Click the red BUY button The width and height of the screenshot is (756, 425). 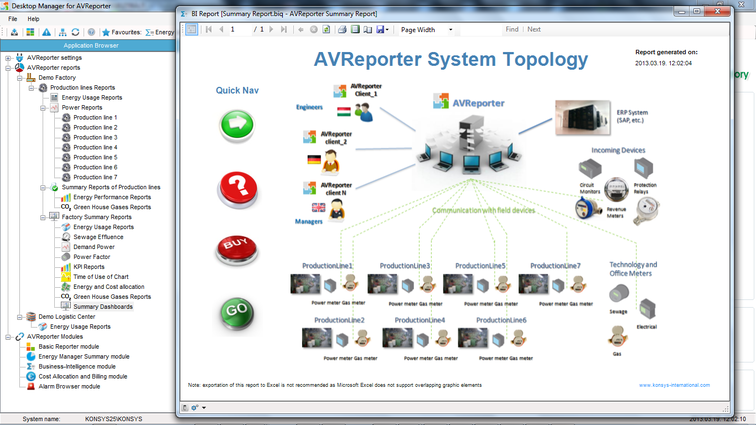[x=236, y=250]
